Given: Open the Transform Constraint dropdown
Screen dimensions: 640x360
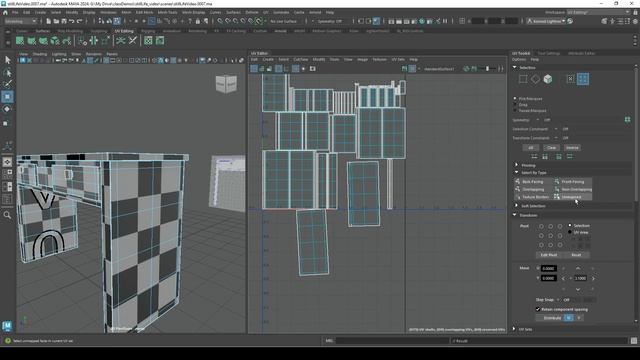Looking at the screenshot, I should pos(556,138).
